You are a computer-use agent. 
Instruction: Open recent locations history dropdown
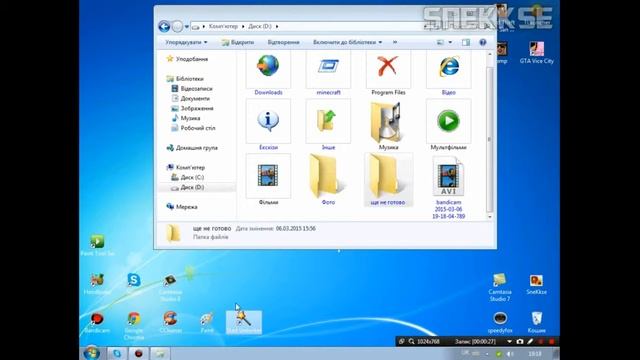point(187,27)
